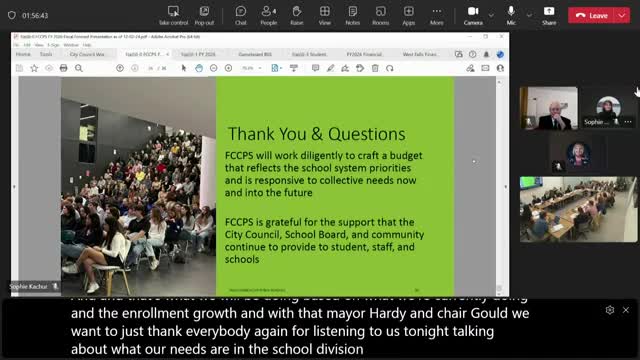The height and width of the screenshot is (360, 640).
Task: Open breakout Rooms
Action: (x=380, y=16)
